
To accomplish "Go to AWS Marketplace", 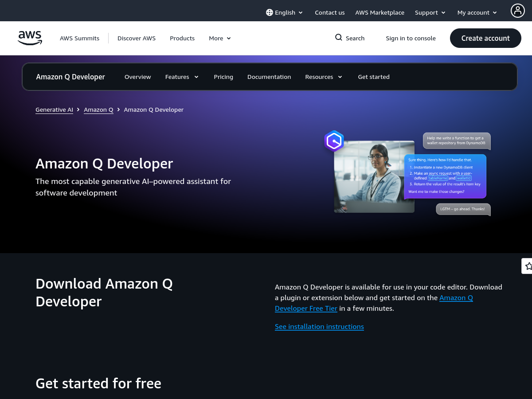I will (x=380, y=12).
